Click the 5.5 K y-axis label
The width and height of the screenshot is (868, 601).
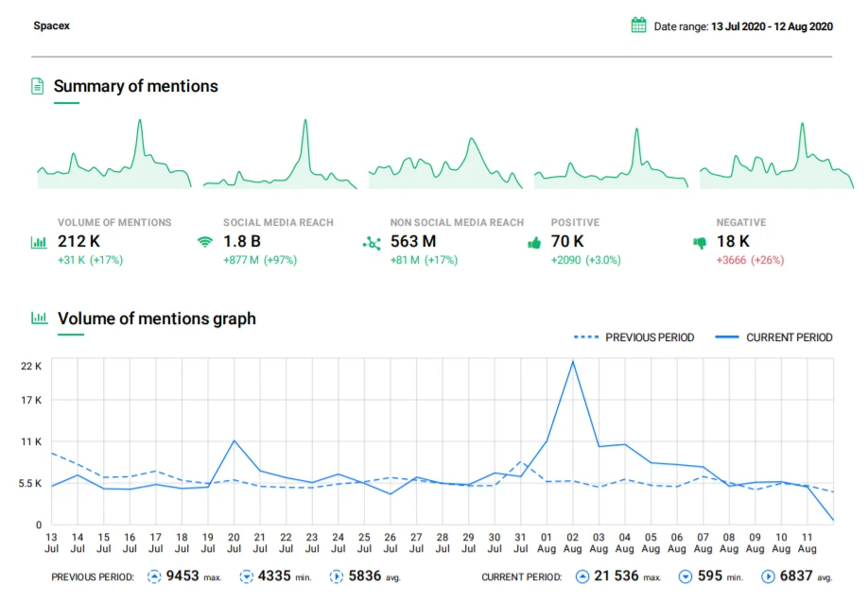pyautogui.click(x=30, y=483)
